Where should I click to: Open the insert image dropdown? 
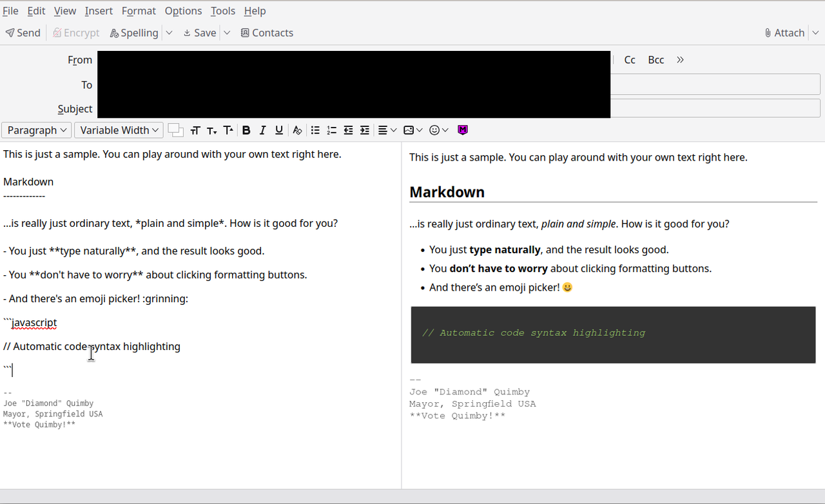click(x=412, y=130)
